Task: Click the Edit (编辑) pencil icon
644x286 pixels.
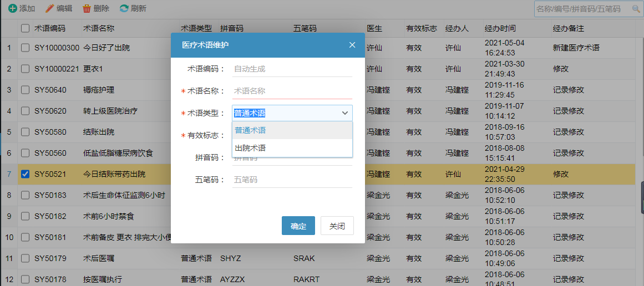Action: (x=50, y=8)
